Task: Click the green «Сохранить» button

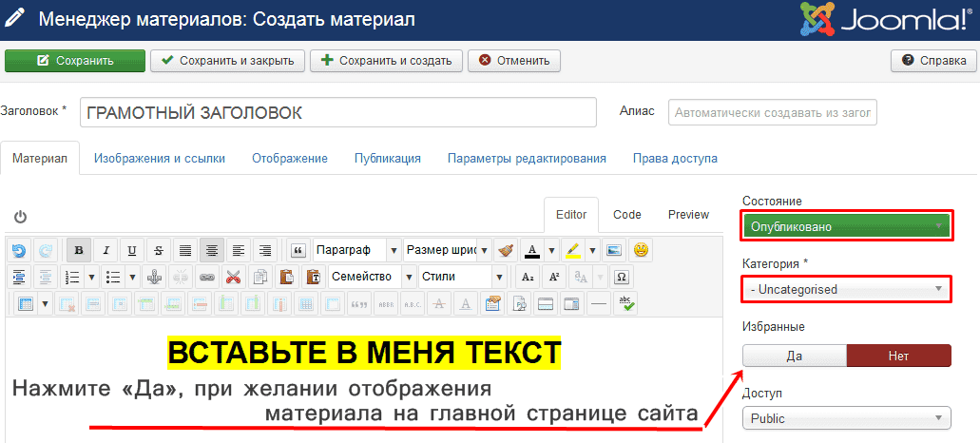Action: [74, 61]
